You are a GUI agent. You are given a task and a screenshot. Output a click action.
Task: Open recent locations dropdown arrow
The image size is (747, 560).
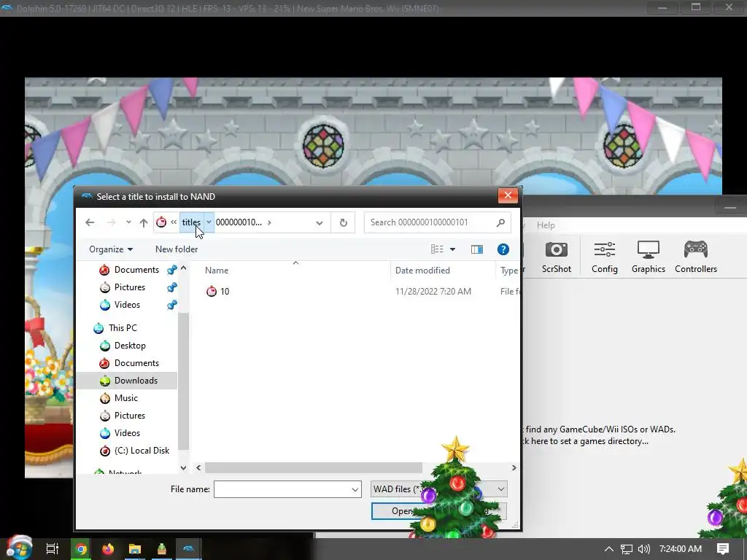128,222
